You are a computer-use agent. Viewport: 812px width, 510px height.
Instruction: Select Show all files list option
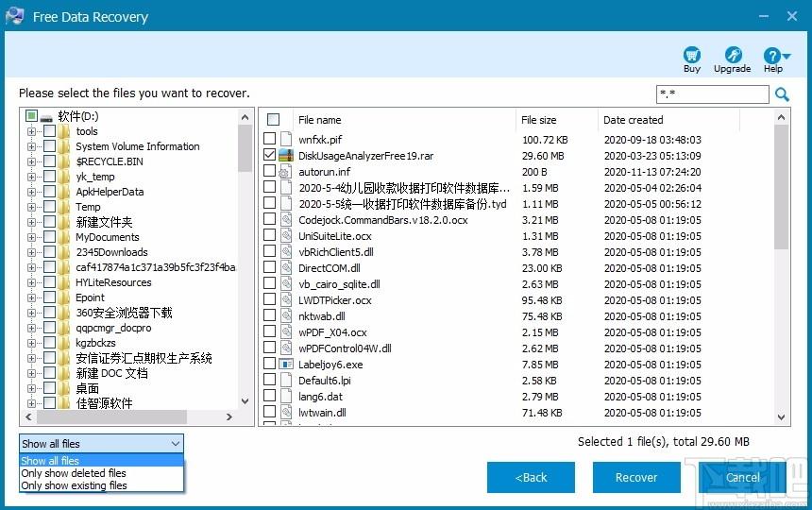point(102,460)
